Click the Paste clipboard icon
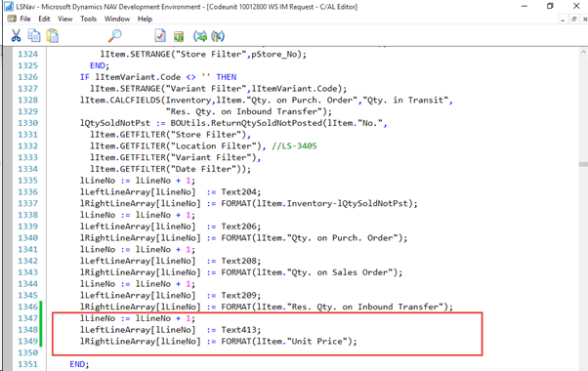 pos(53,35)
